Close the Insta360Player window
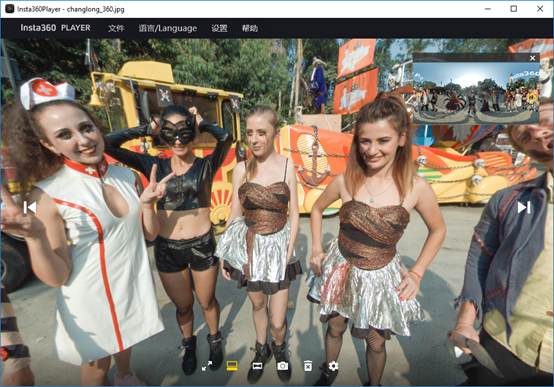Screen dimensions: 554x387 [x=540, y=9]
